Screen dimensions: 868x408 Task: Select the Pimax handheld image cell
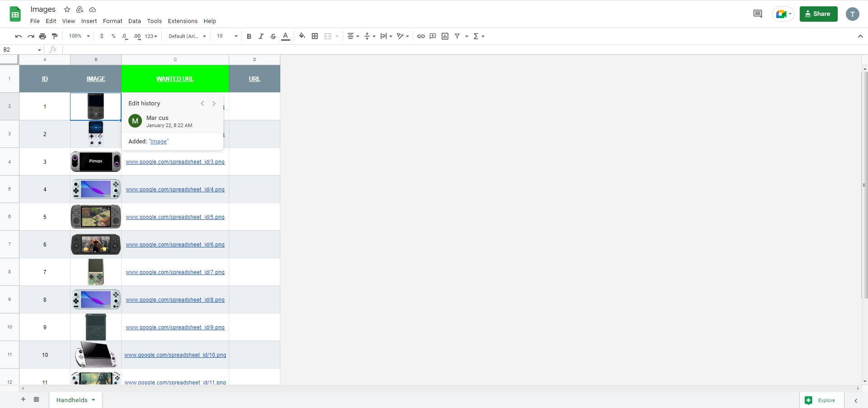pos(96,161)
